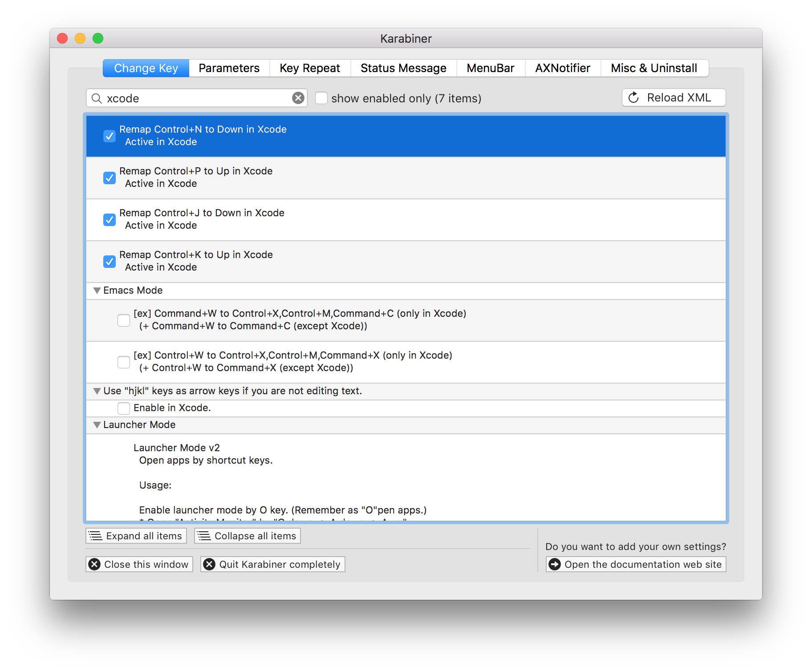The width and height of the screenshot is (812, 671).
Task: Click the arrow icon beside Open the documentation
Action: point(555,564)
